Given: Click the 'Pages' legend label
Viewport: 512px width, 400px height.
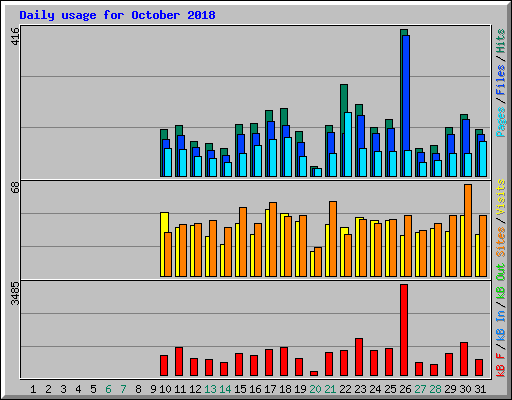Looking at the screenshot, I should [x=501, y=122].
